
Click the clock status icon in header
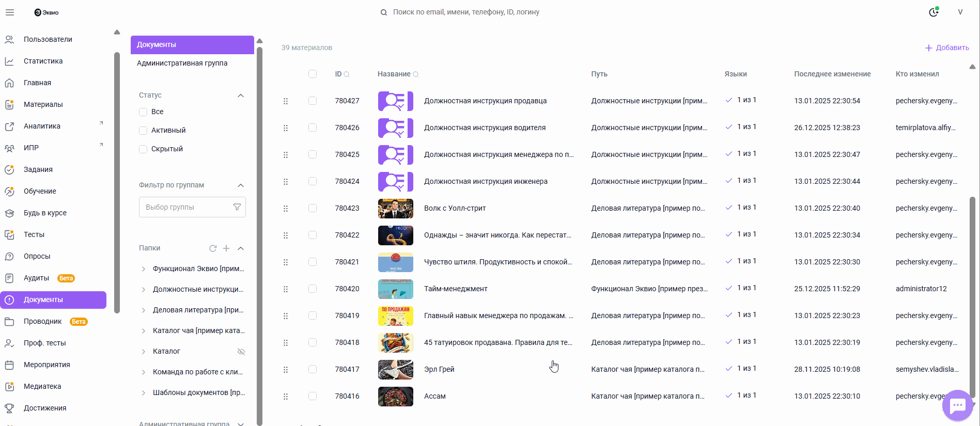(934, 12)
